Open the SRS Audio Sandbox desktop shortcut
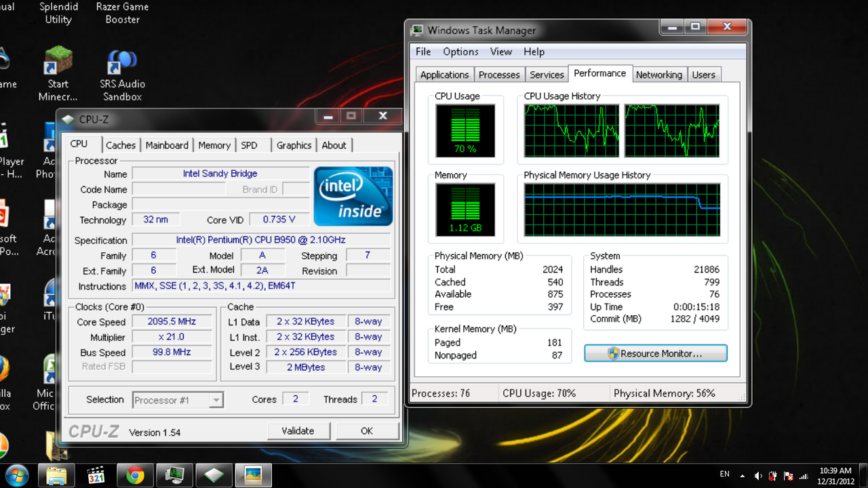 [123, 74]
